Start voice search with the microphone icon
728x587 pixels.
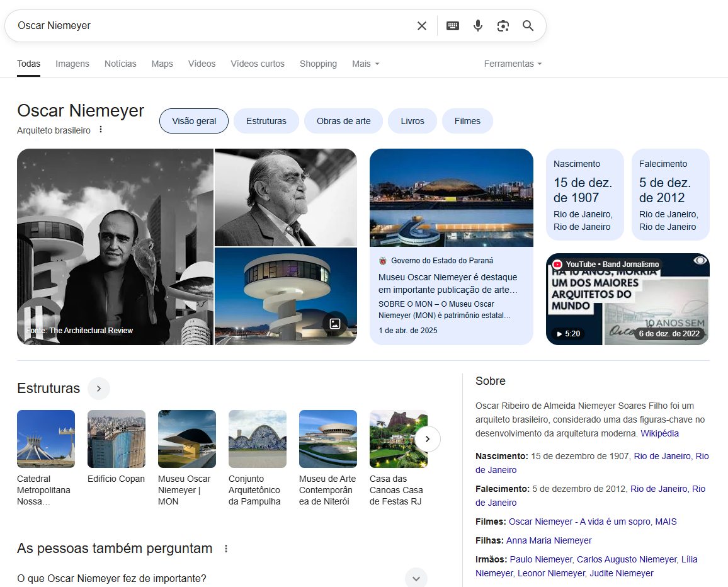click(478, 26)
